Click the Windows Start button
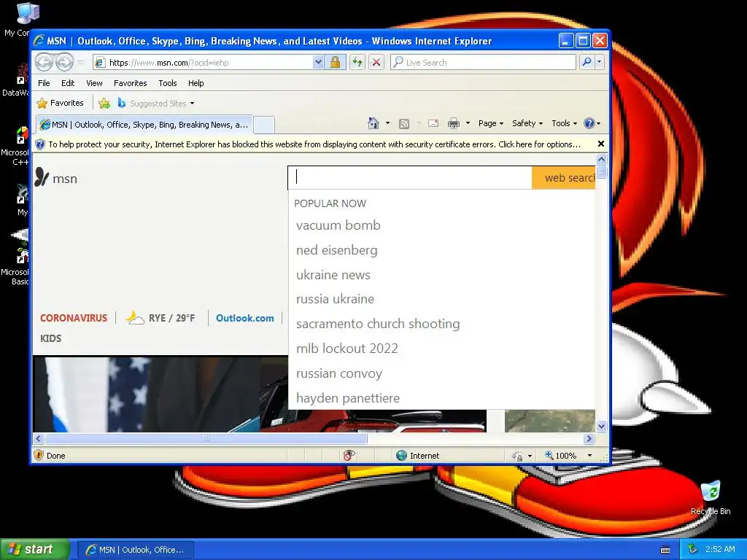Viewport: 747px width, 560px height. pyautogui.click(x=35, y=549)
